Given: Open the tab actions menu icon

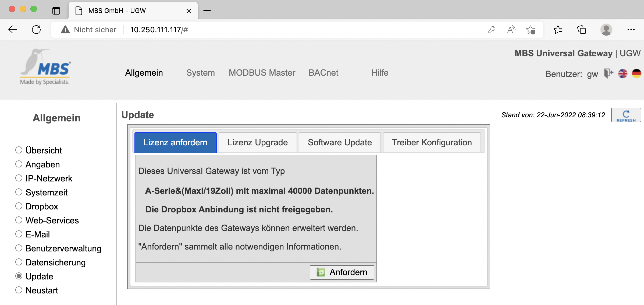Looking at the screenshot, I should click(56, 11).
